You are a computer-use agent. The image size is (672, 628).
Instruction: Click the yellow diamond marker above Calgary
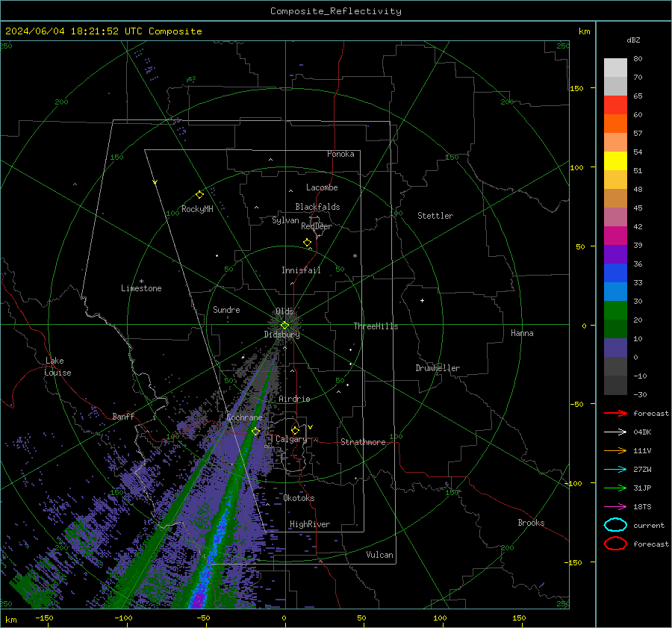click(295, 430)
